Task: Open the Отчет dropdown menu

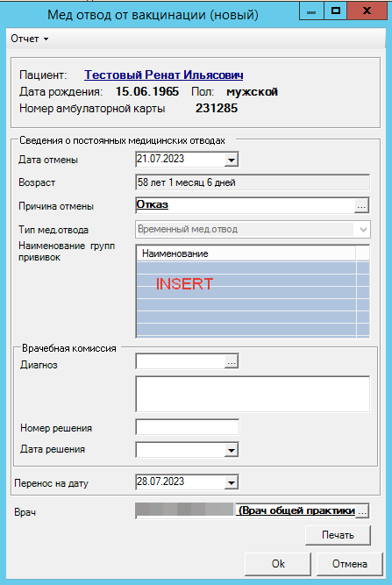Action: pyautogui.click(x=29, y=39)
